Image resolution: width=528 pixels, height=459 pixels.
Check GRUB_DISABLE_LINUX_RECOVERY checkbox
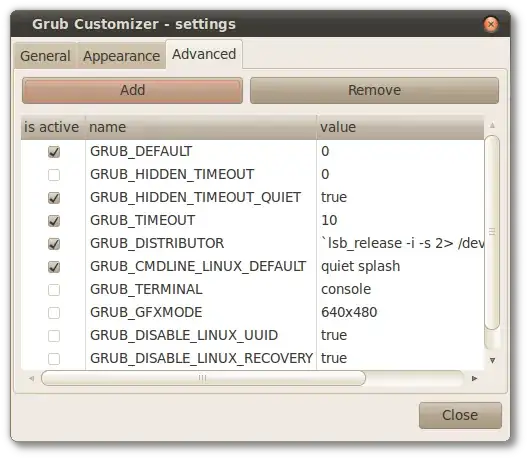pos(54,359)
